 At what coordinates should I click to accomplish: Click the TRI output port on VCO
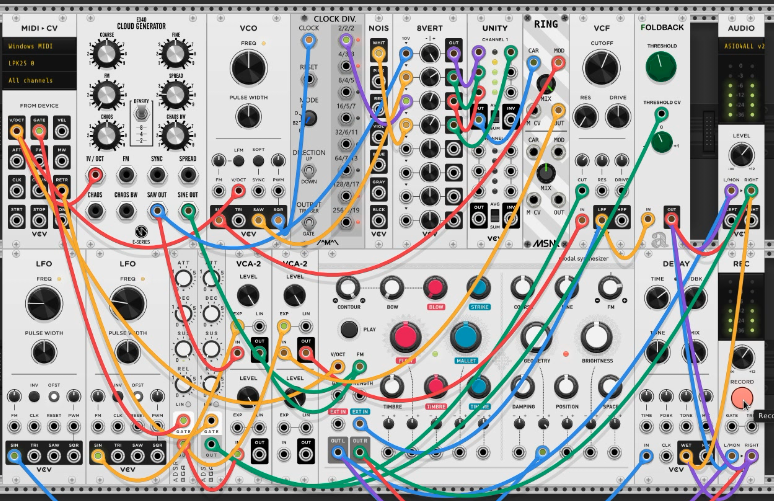tap(238, 220)
